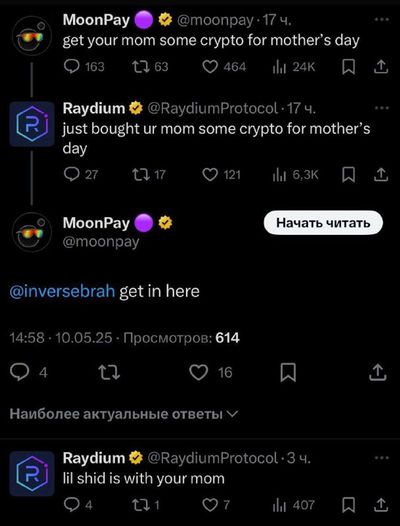Open Raydium's logo avatar on bottom reply
The image size is (400, 526).
(x=32, y=473)
